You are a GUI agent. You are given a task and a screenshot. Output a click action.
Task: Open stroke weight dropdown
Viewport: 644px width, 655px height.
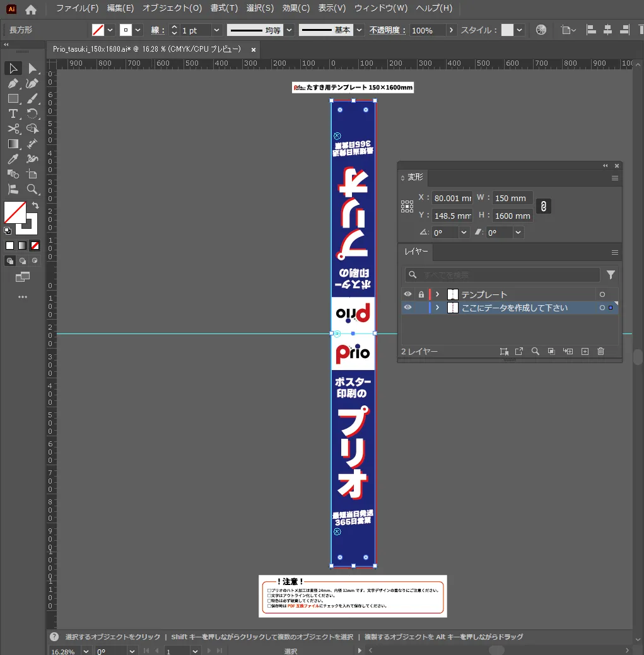point(216,30)
